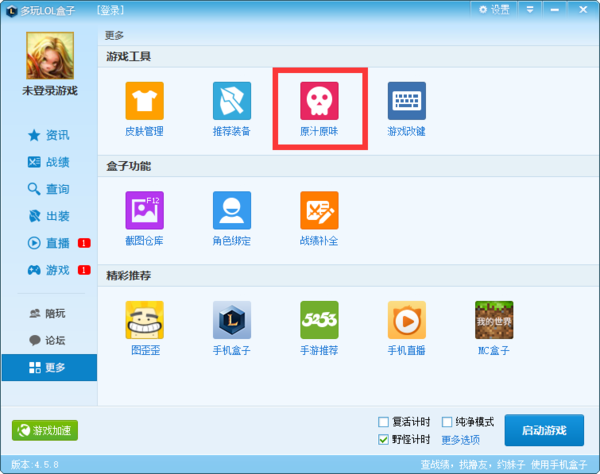The image size is (600, 474).
Task: Open 战绩补全 record completion tool
Action: [319, 218]
